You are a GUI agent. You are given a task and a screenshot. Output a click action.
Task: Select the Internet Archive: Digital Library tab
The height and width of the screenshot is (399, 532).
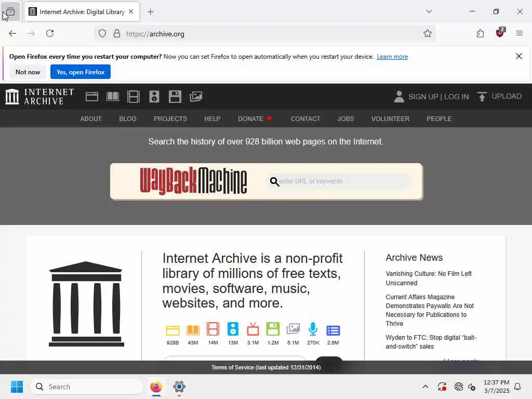tap(82, 12)
